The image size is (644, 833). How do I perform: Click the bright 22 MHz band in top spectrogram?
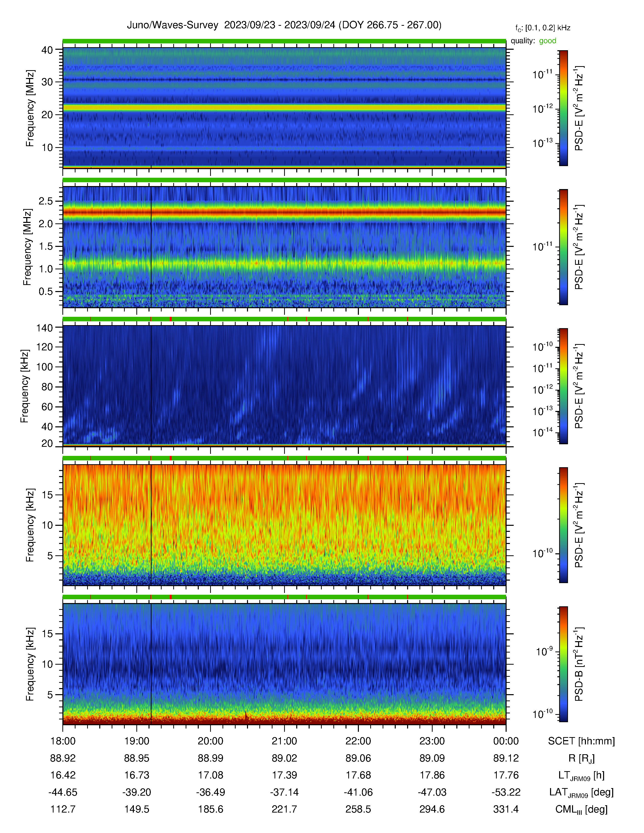(x=284, y=108)
